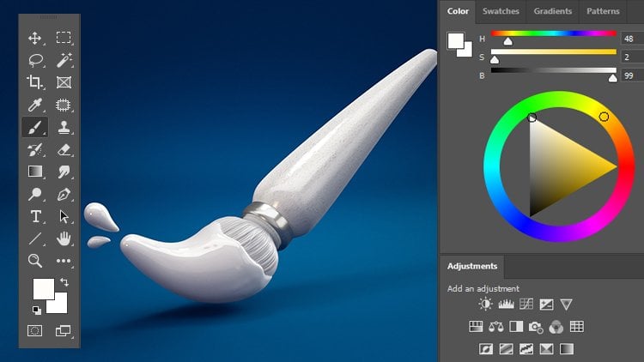Choose the Path Selection arrow tool

(x=64, y=216)
